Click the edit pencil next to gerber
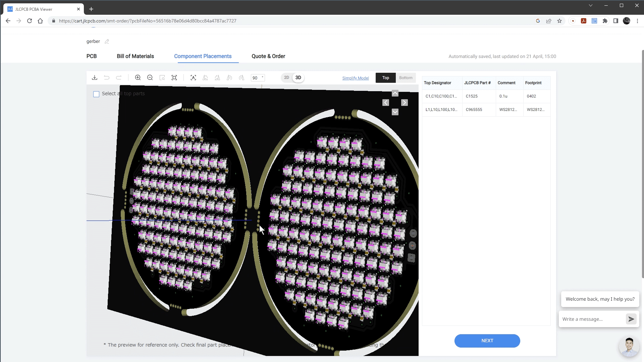This screenshot has width=644, height=362. pyautogui.click(x=107, y=42)
